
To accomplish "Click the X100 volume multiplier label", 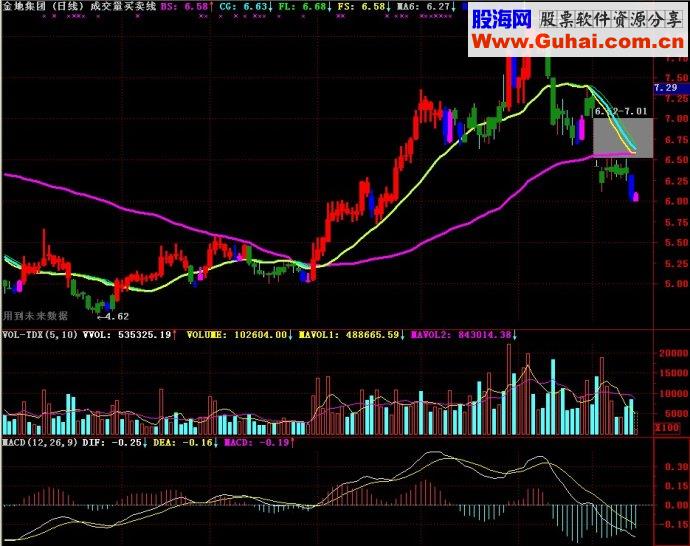I will tap(667, 428).
